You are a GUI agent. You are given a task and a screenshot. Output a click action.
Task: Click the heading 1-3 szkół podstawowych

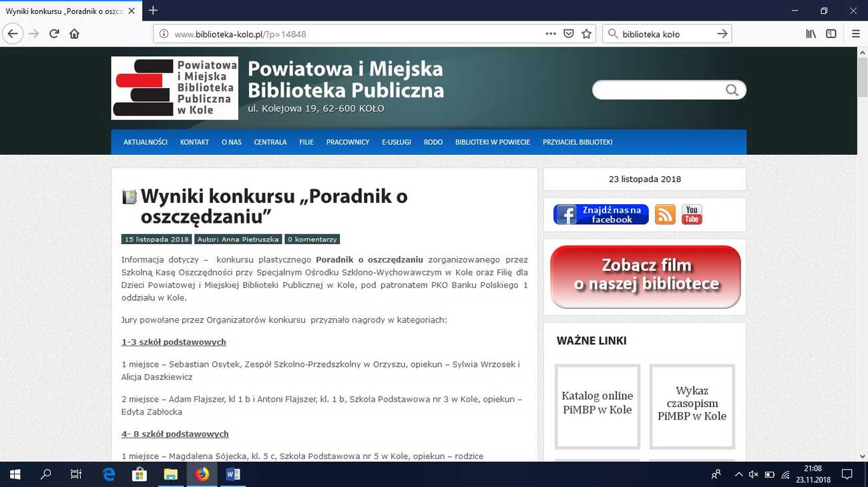click(x=174, y=342)
